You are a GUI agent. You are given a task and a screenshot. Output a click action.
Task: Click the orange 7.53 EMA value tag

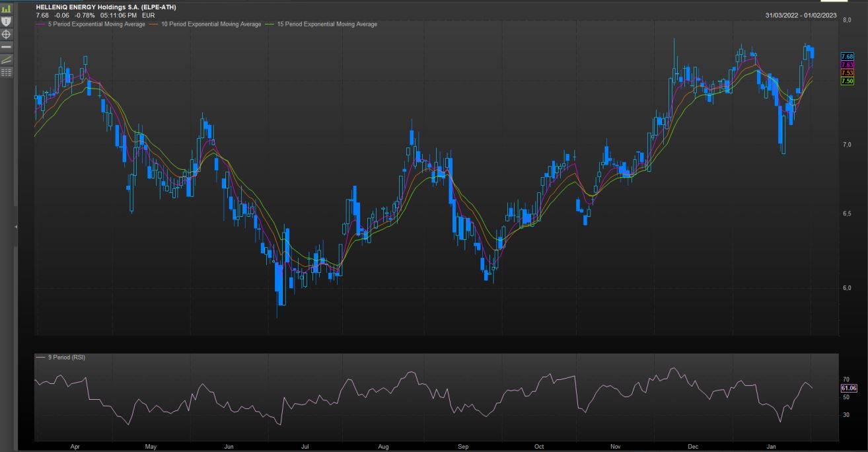coord(848,73)
